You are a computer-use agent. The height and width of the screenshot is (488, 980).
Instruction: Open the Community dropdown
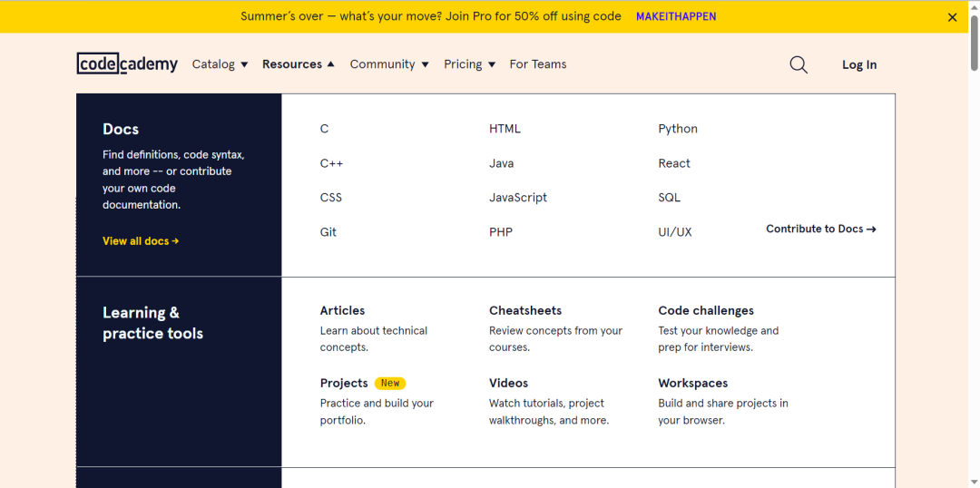[389, 63]
